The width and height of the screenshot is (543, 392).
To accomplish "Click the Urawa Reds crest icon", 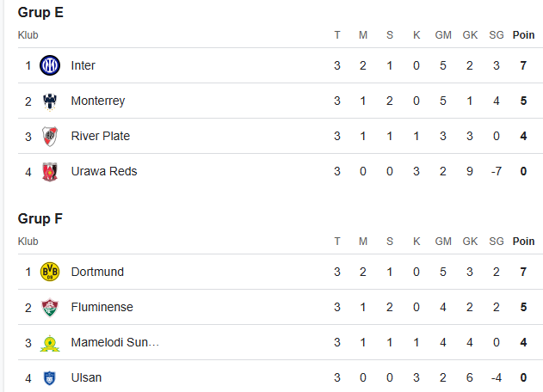I will tap(50, 172).
